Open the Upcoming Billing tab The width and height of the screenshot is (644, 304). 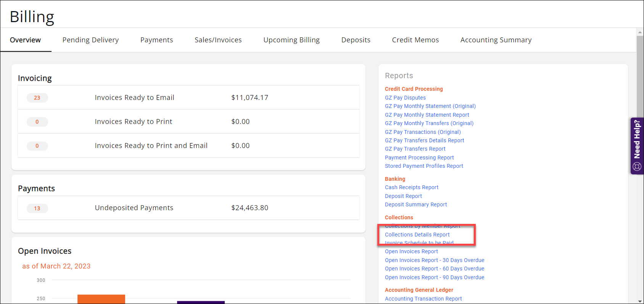pyautogui.click(x=291, y=40)
